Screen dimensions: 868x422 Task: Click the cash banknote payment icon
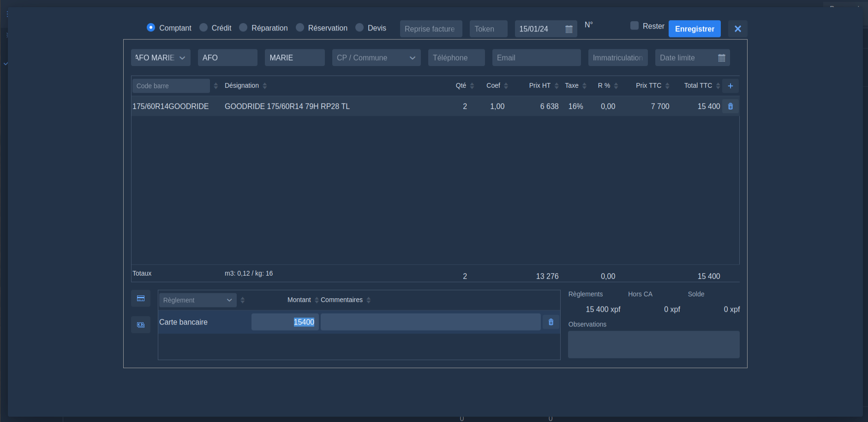click(141, 325)
